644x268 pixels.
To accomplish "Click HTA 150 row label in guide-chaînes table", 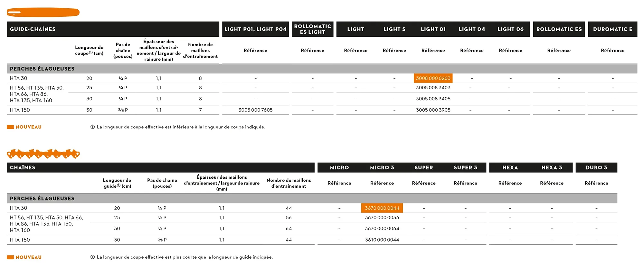I will (x=20, y=110).
